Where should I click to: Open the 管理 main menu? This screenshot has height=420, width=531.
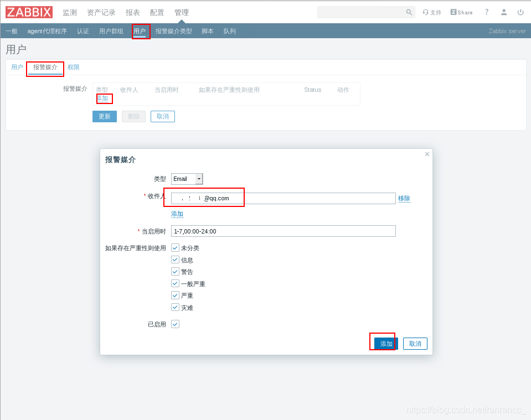pyautogui.click(x=182, y=13)
